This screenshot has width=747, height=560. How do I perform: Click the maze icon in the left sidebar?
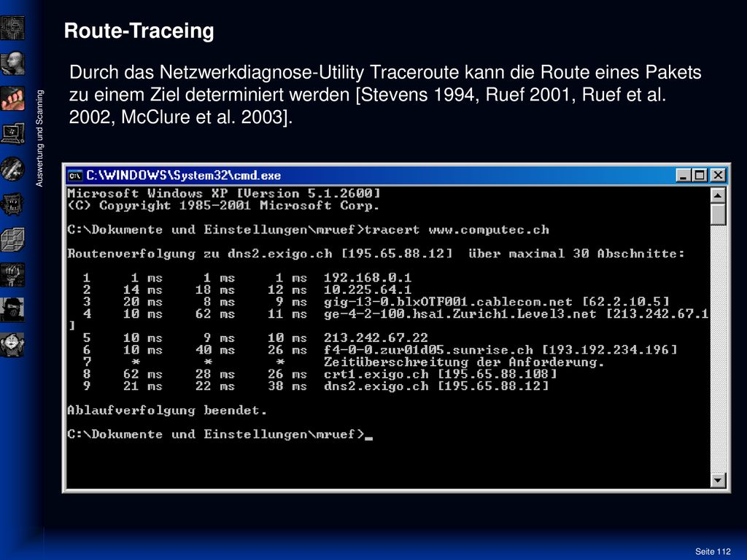12,28
